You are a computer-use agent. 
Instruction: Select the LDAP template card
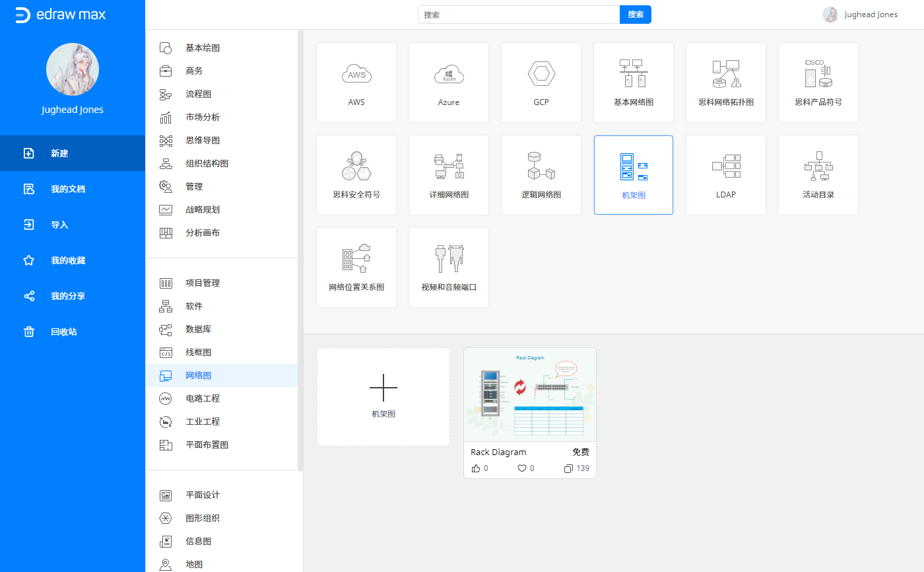point(726,175)
